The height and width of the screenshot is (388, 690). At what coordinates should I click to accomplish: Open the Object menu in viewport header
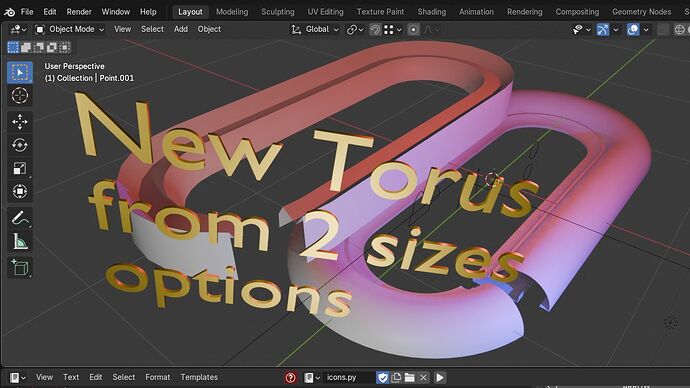click(x=209, y=29)
